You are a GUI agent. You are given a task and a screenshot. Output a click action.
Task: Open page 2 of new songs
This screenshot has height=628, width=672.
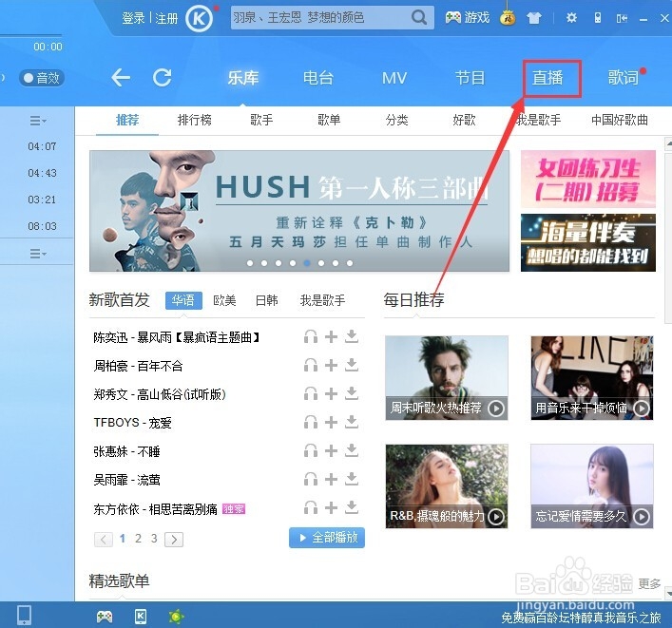pos(138,539)
